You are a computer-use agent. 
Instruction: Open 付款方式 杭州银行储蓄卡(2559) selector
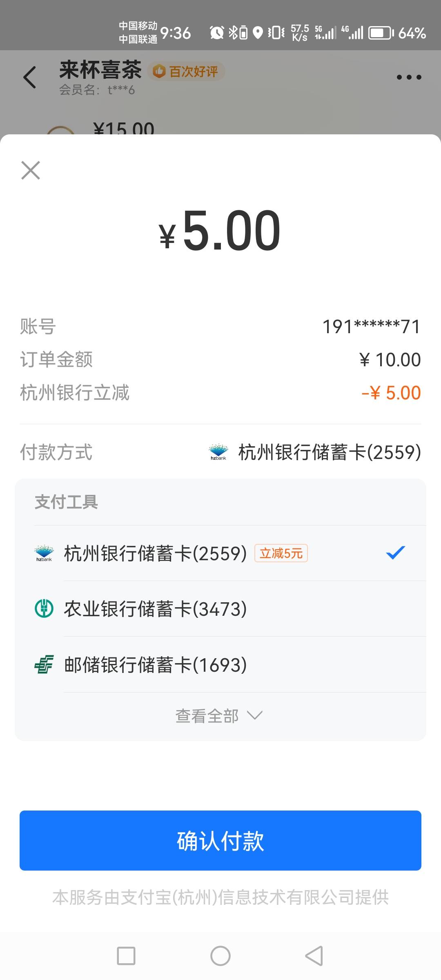(329, 452)
